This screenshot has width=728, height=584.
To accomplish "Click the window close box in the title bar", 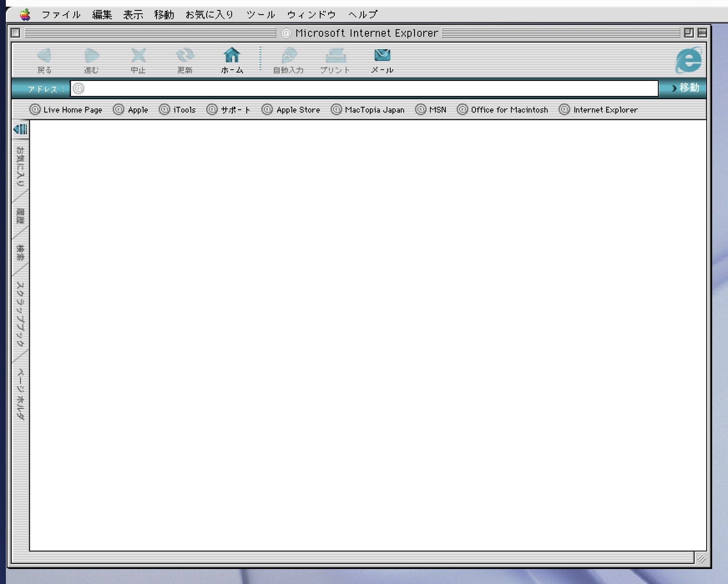I will tap(16, 33).
